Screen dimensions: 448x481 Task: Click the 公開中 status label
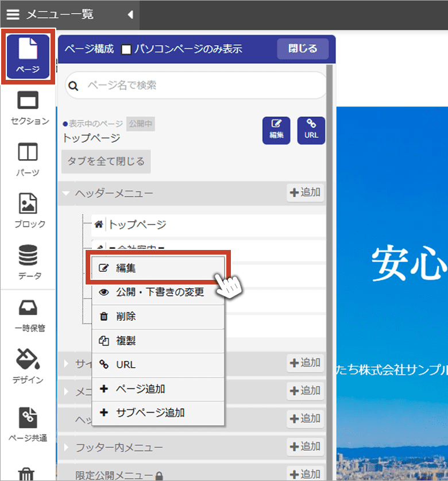(x=141, y=124)
